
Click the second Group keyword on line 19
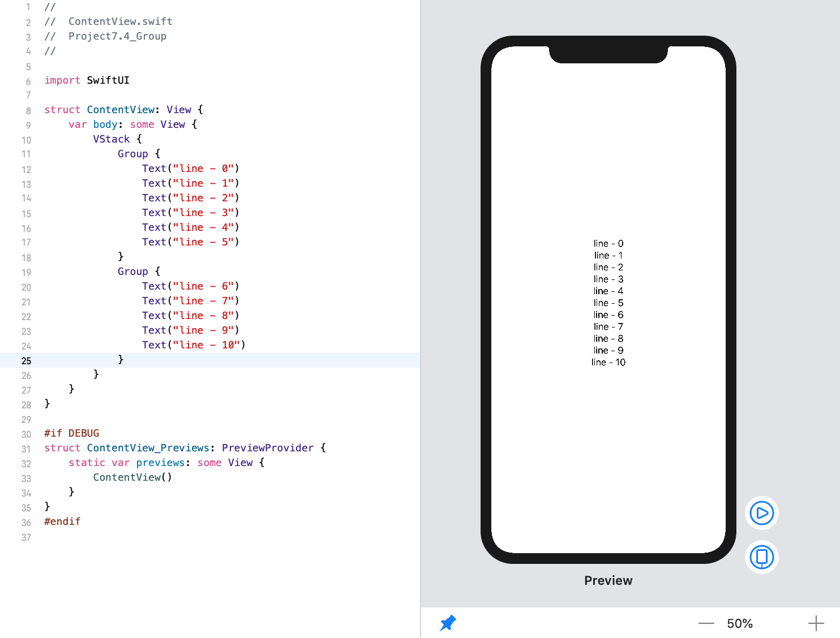click(x=132, y=271)
